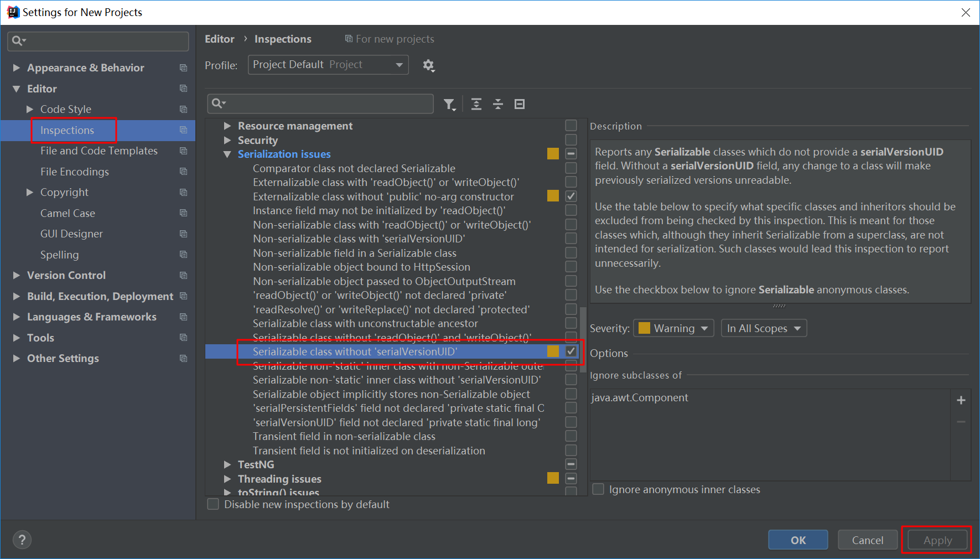This screenshot has height=559, width=980.
Task: Toggle the Serialization issues group checkbox
Action: [x=571, y=154]
